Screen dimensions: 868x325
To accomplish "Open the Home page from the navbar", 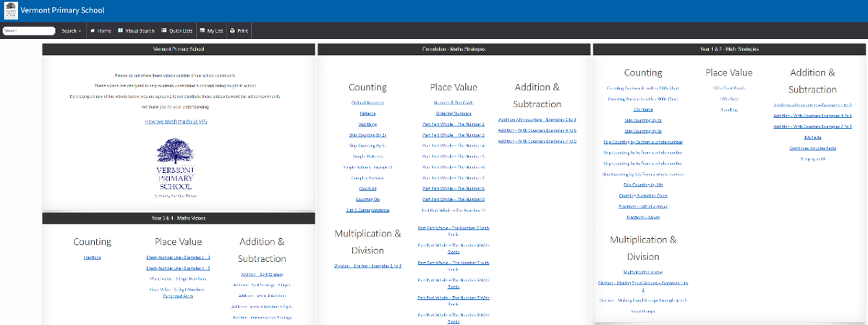I will (101, 31).
